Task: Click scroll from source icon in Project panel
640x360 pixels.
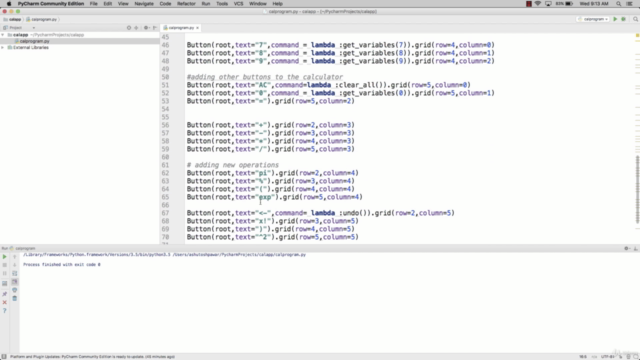Action: [x=129, y=28]
